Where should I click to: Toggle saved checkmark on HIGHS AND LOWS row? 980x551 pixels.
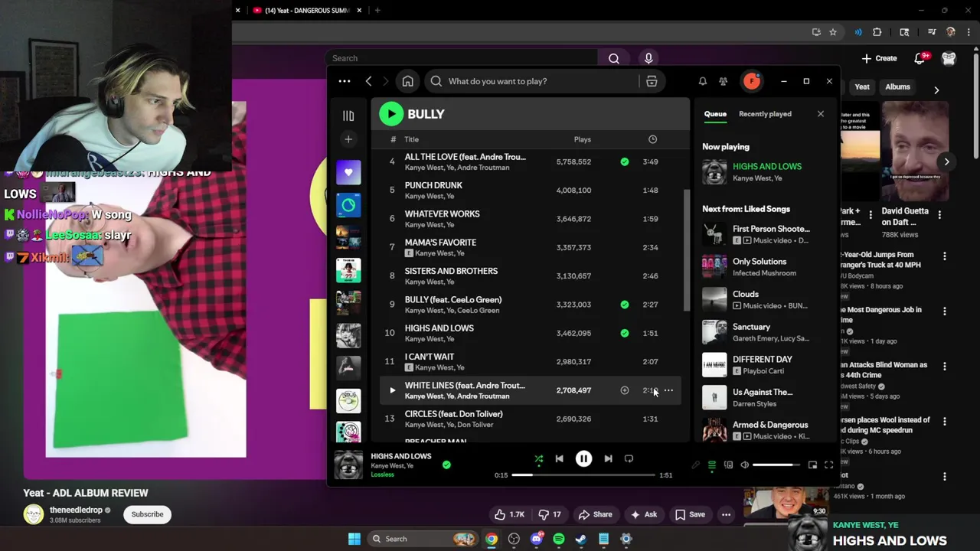tap(625, 333)
